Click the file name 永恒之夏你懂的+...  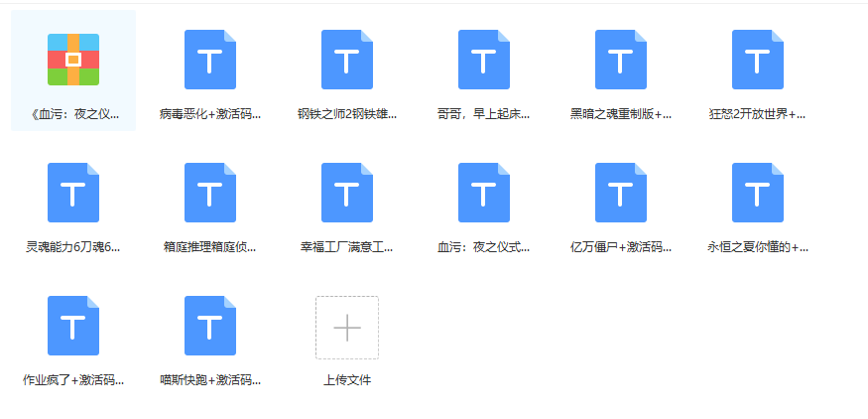pyautogui.click(x=758, y=247)
